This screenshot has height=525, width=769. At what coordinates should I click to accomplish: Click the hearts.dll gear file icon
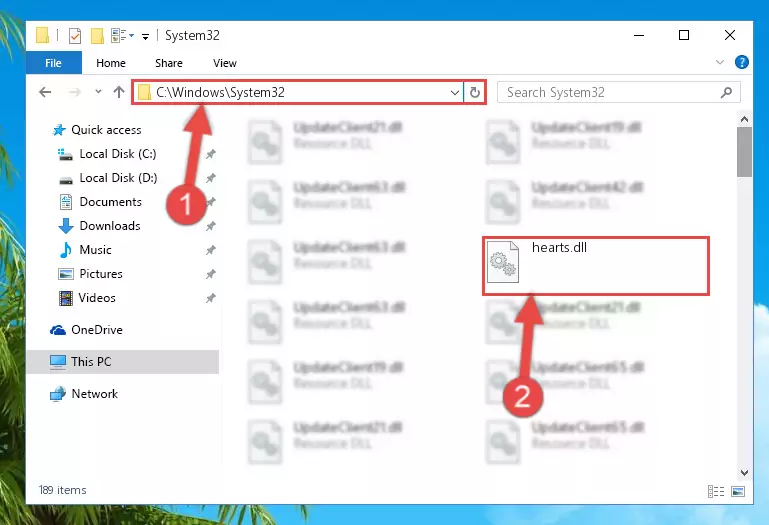pos(503,262)
